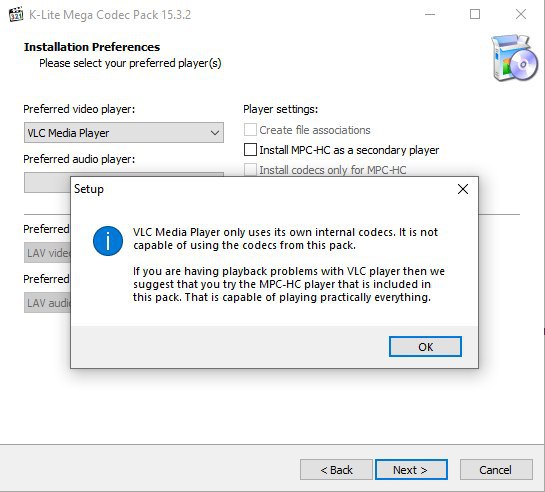
Task: Click the installer box and disc icon
Action: coord(514,58)
